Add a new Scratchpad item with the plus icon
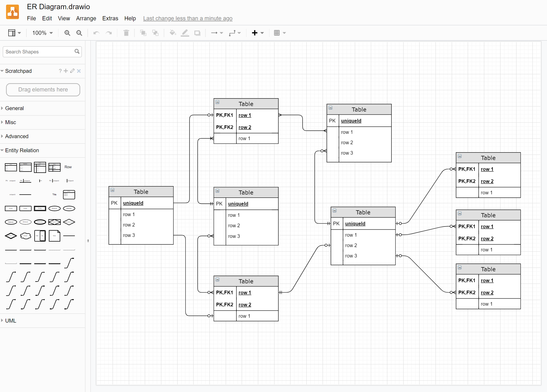Screen dimensions: 547x392 tap(66, 71)
